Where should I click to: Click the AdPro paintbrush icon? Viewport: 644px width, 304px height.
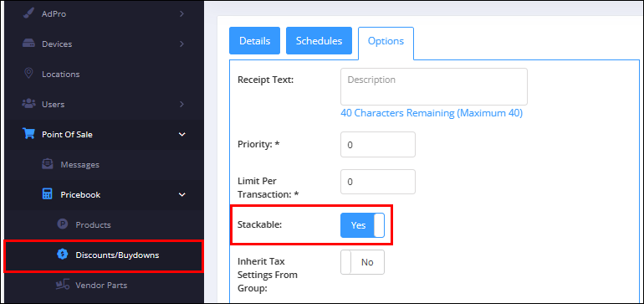click(28, 13)
